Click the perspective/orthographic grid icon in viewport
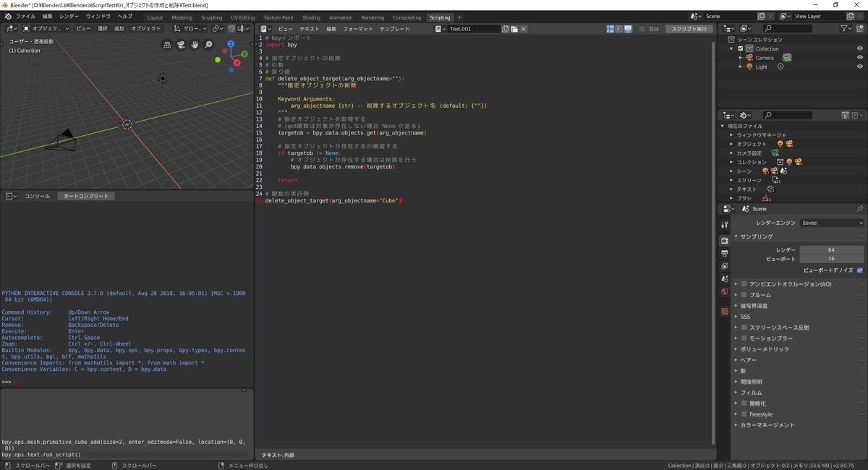868x470 pixels. coord(167,45)
